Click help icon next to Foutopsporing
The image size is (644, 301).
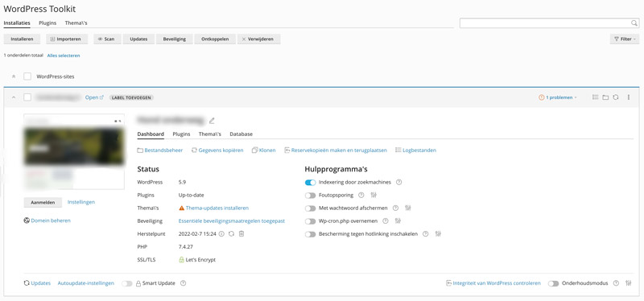click(x=361, y=195)
